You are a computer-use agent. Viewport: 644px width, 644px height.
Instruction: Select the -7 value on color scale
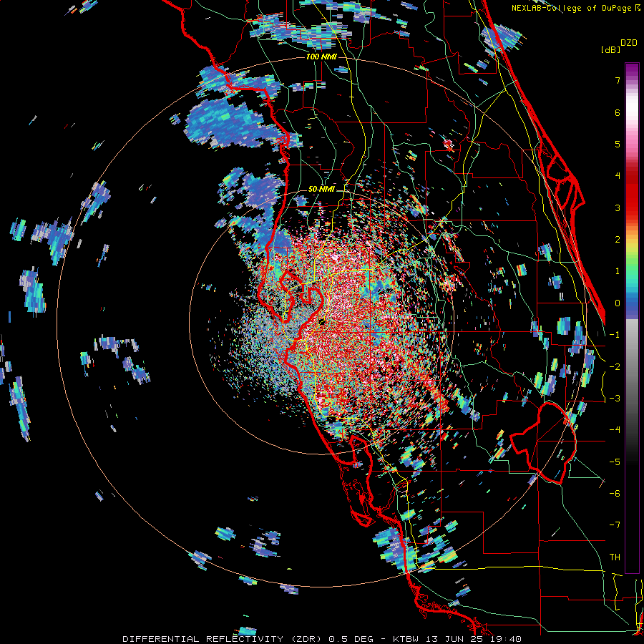[615, 525]
